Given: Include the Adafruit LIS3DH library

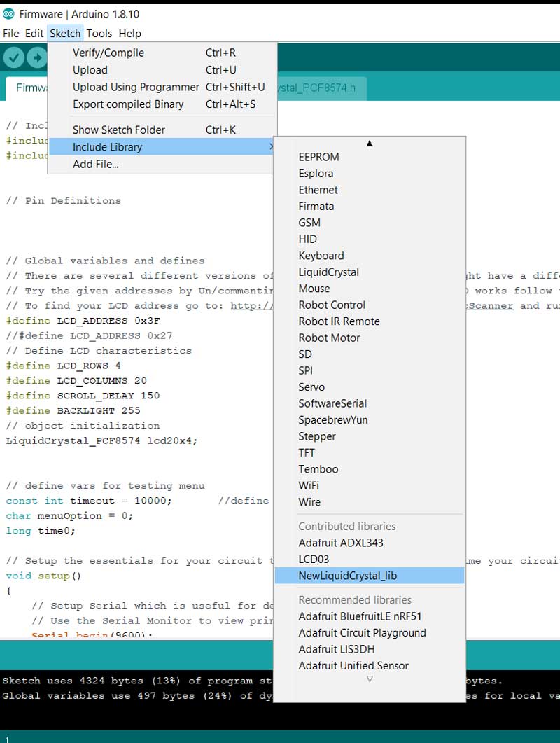Looking at the screenshot, I should click(370, 649).
